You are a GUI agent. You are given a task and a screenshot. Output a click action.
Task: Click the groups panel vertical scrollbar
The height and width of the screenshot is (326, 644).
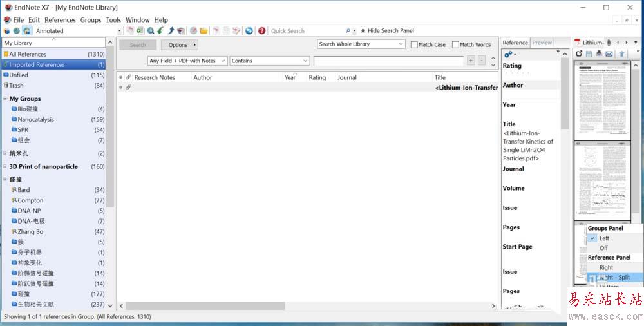pos(110,128)
